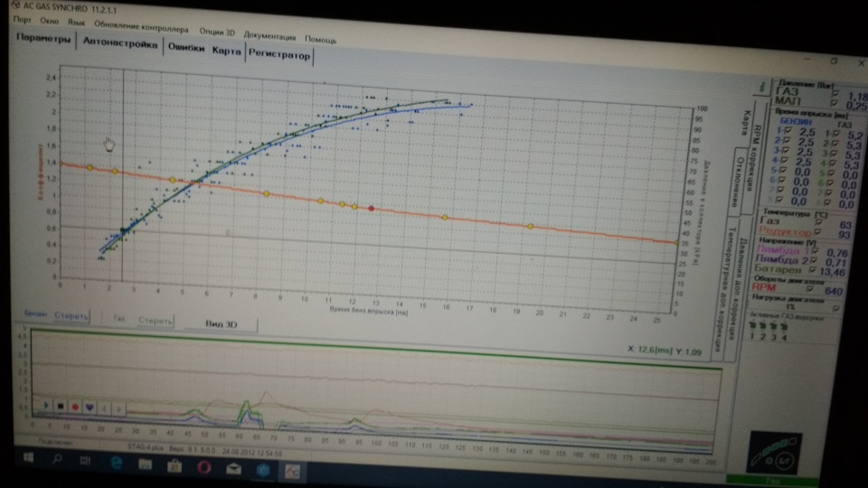Toggle petrol injector 1 checkbox
The height and width of the screenshot is (488, 868).
point(788,130)
